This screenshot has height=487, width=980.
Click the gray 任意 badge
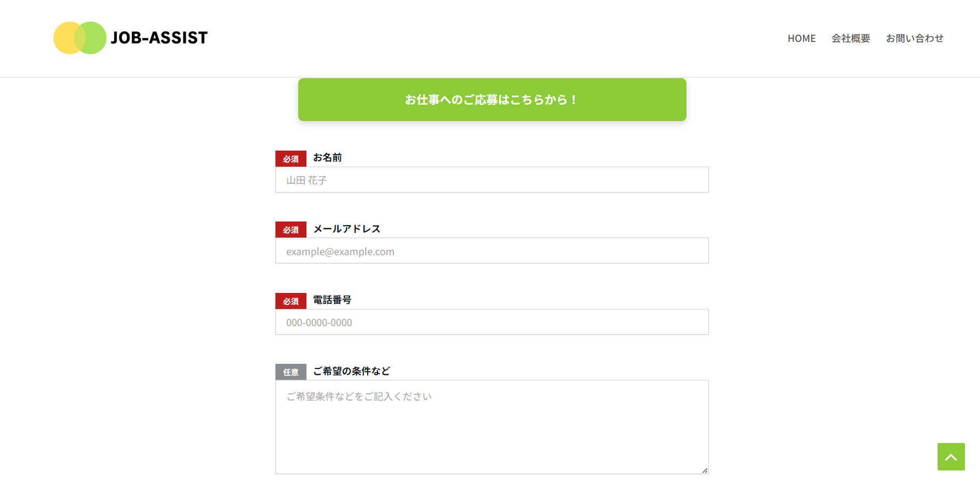click(291, 372)
